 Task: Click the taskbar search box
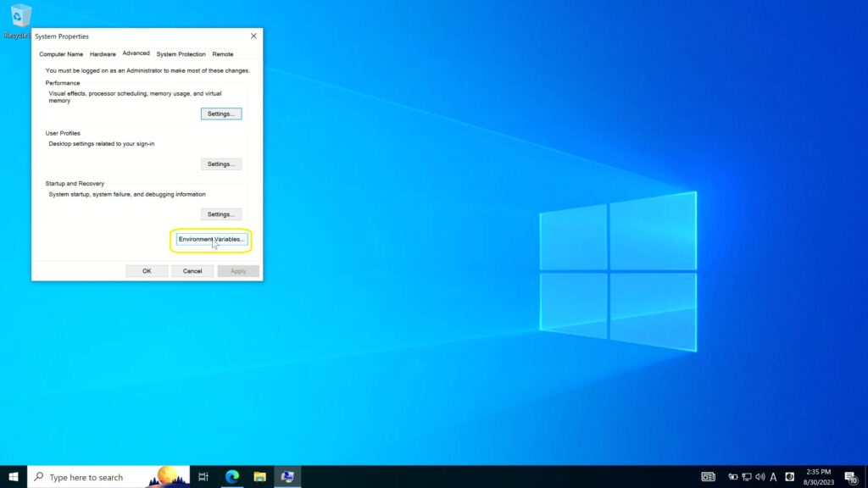108,477
